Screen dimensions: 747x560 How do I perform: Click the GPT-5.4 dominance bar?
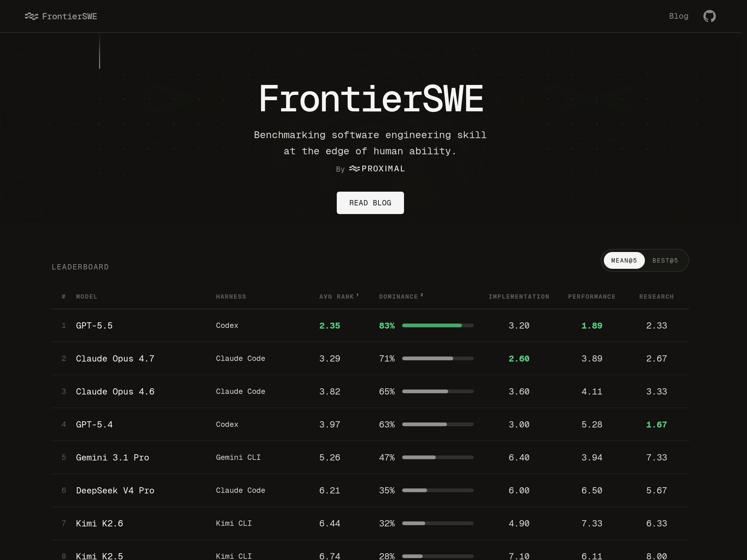(x=438, y=424)
